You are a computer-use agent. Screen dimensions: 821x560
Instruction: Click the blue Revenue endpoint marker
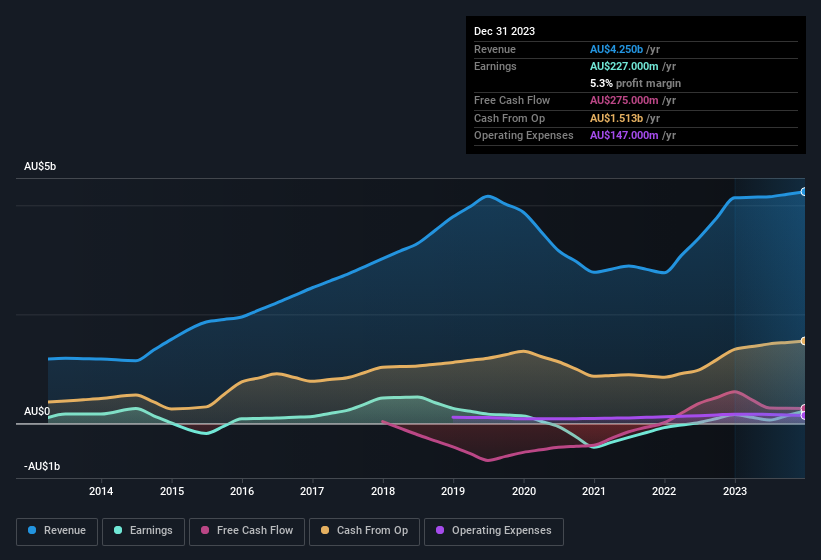(x=804, y=192)
